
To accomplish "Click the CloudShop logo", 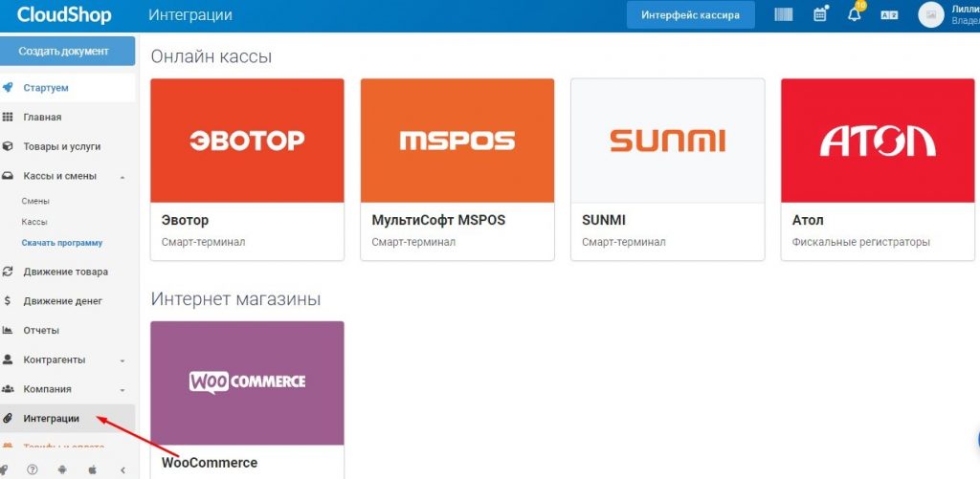I will point(64,14).
